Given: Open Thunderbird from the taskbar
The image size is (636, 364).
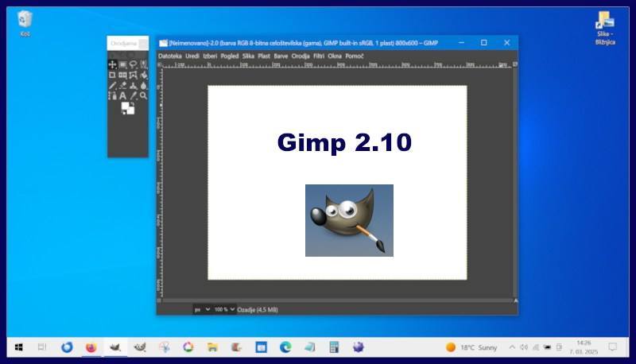Looking at the screenshot, I should pyautogui.click(x=67, y=347).
